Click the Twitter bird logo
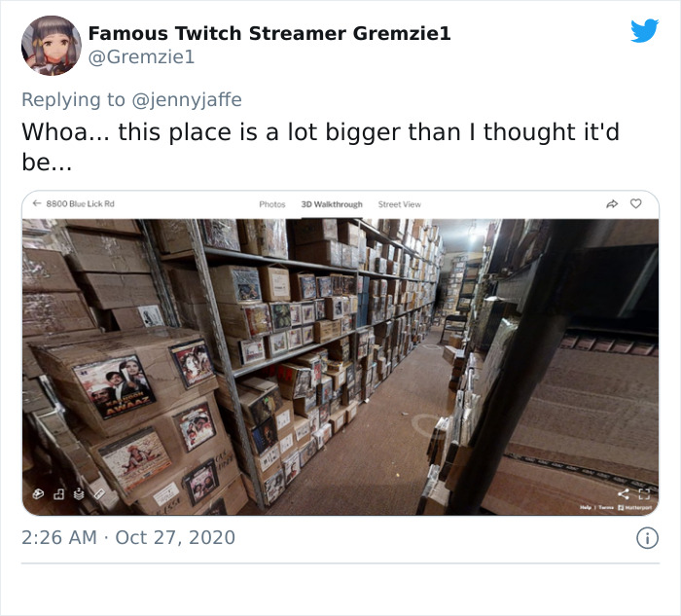681x616 pixels. 644,30
